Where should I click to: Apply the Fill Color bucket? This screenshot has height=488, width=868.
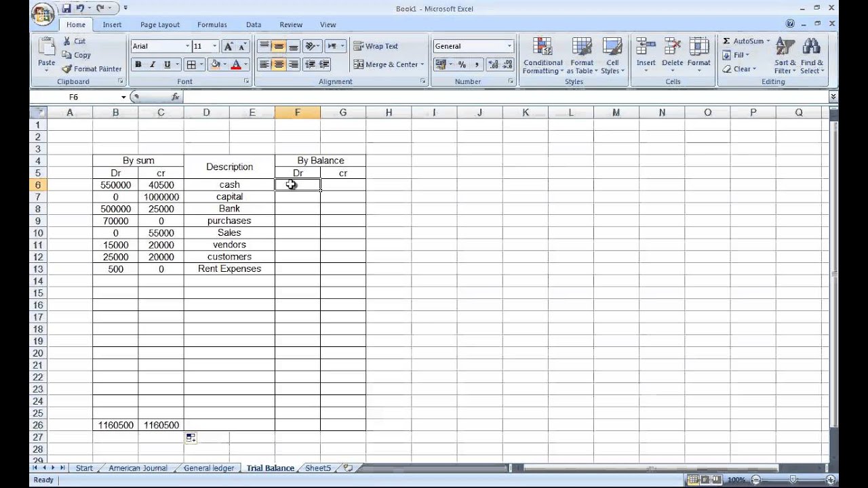point(215,64)
